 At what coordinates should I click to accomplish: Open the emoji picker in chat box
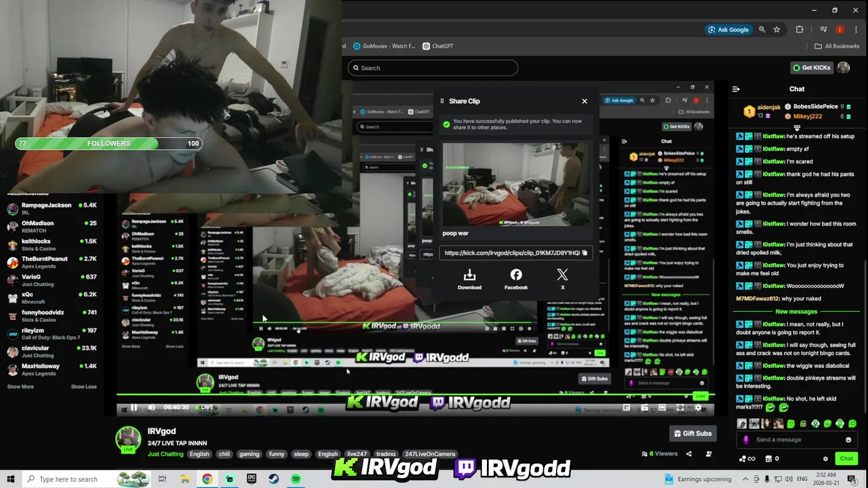(x=848, y=440)
